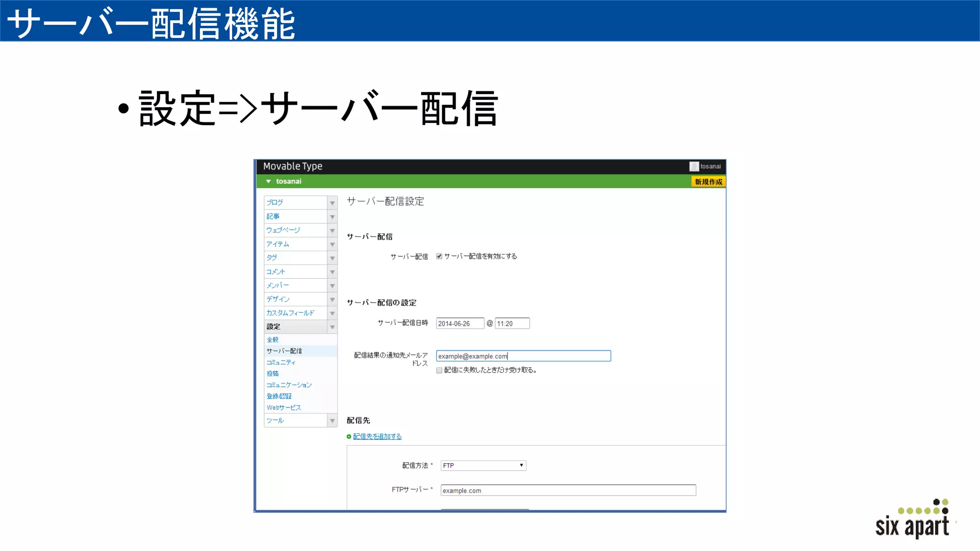This screenshot has height=551, width=980.
Task: Toggle the 配信に失敗したときだけ受け取る checkbox
Action: tap(439, 370)
